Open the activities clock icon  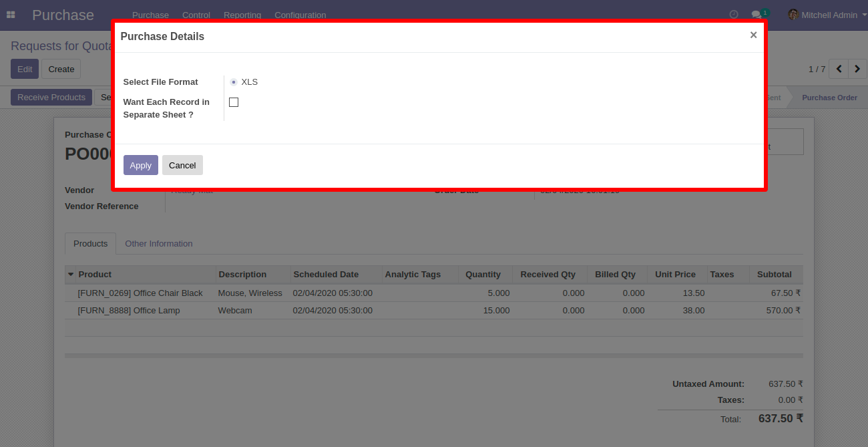click(734, 15)
